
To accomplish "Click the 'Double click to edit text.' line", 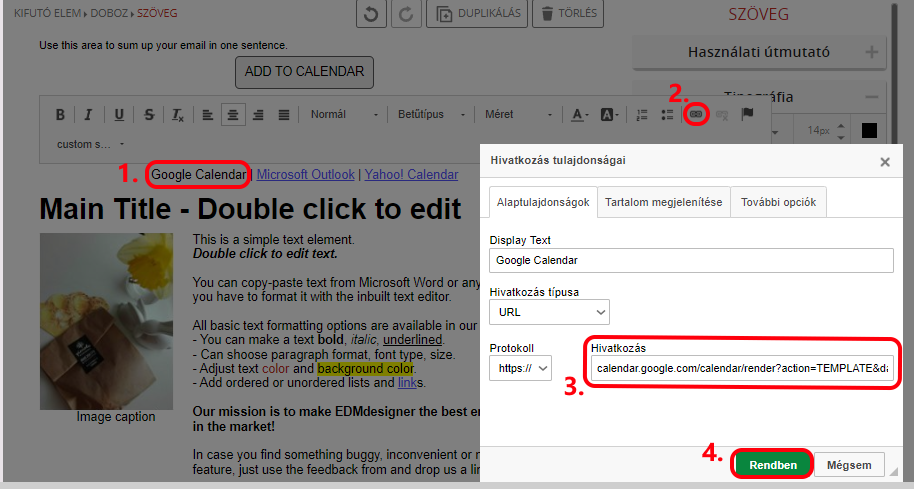I will coord(265,254).
